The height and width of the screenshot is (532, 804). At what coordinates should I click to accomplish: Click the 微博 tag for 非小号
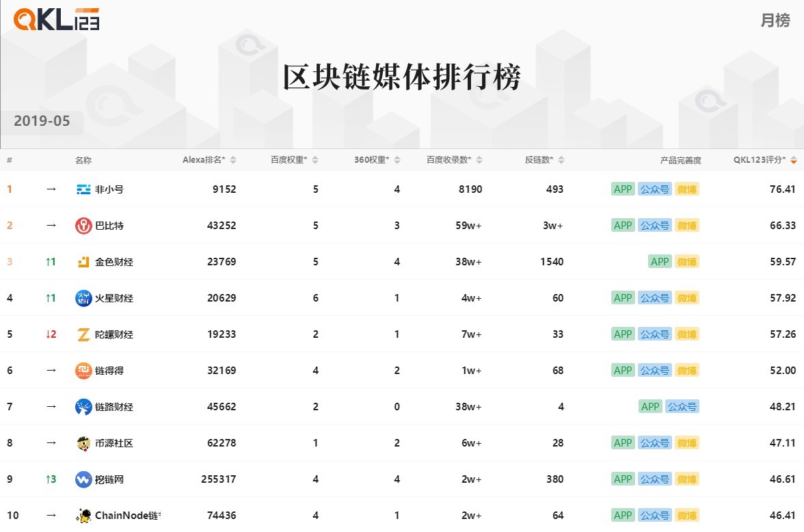(687, 189)
